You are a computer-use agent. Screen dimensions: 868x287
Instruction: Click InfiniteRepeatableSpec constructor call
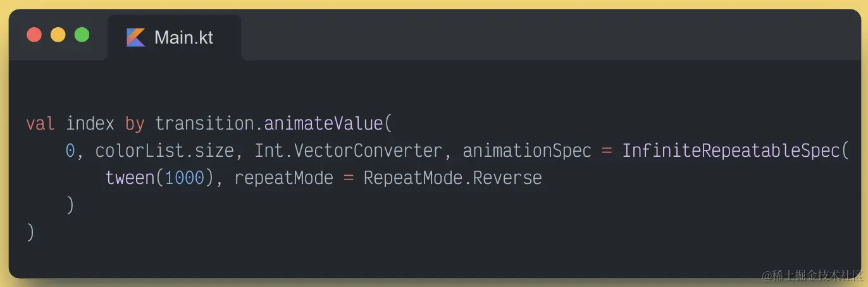(730, 151)
